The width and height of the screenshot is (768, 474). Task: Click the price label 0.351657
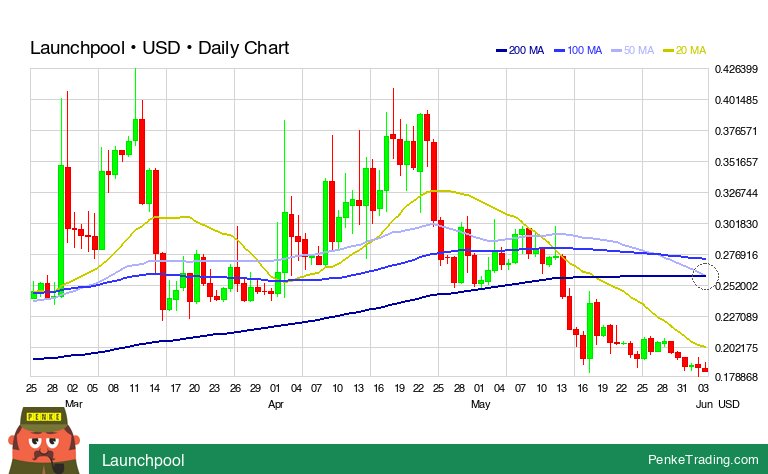tap(736, 162)
